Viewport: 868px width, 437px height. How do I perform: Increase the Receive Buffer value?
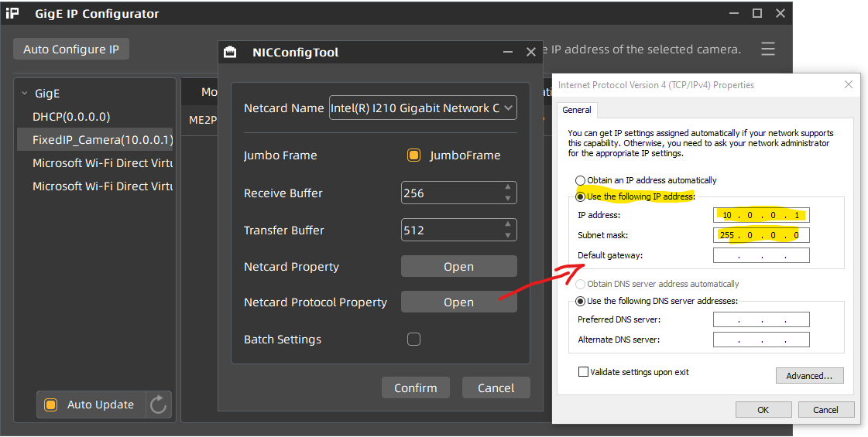click(508, 187)
